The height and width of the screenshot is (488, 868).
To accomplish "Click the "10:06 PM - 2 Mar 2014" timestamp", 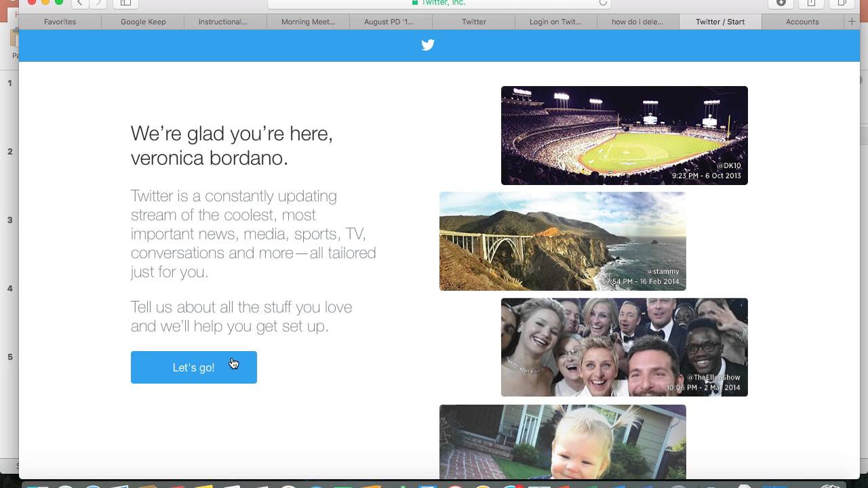I will coord(703,388).
